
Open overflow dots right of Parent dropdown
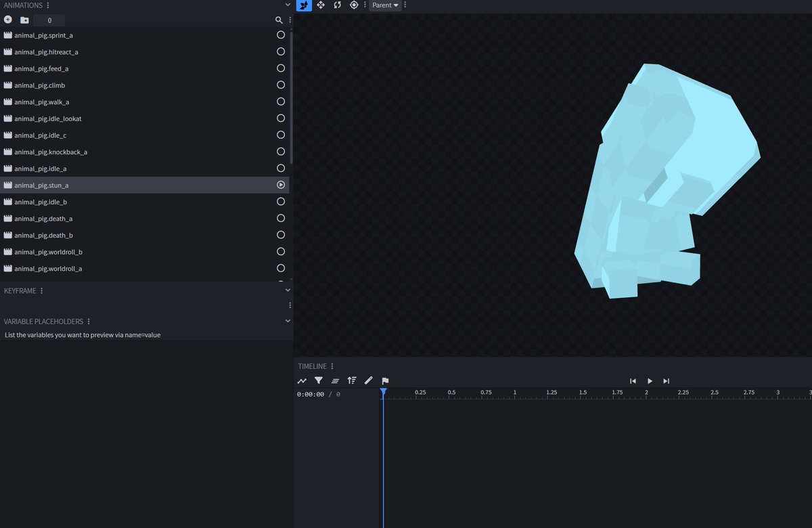coord(405,5)
